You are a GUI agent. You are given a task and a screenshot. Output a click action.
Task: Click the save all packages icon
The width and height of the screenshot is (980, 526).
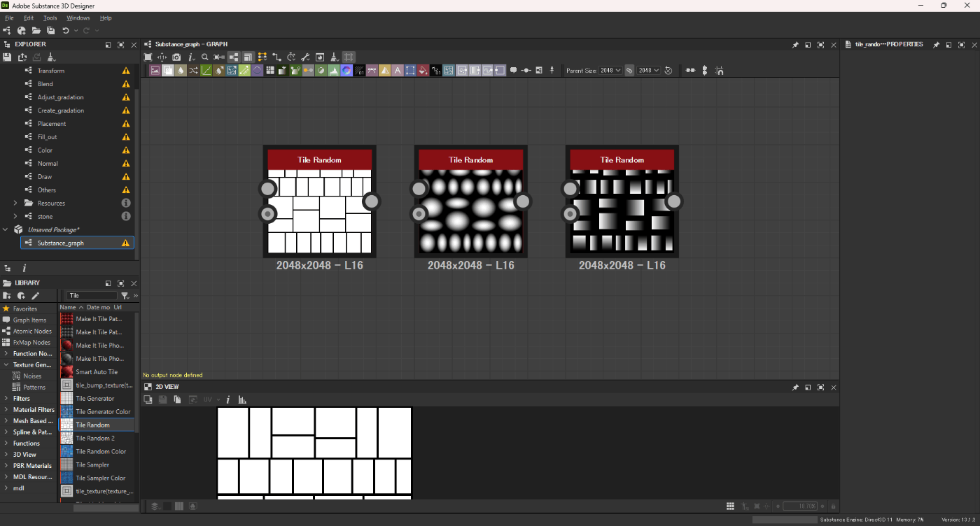pyautogui.click(x=50, y=31)
